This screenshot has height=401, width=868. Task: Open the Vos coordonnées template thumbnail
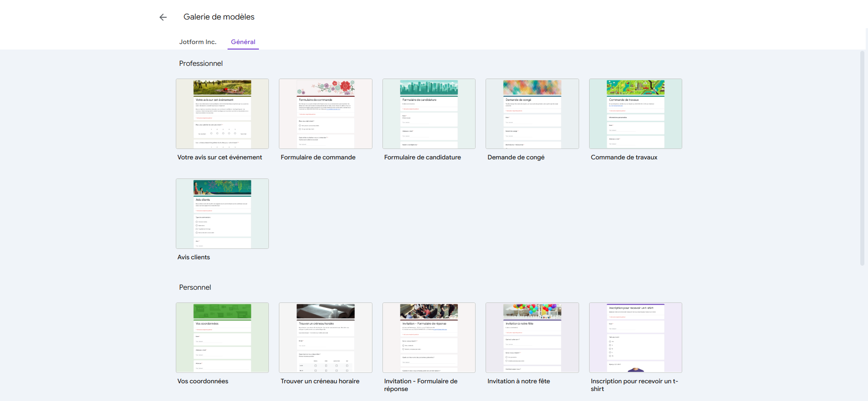(x=222, y=337)
